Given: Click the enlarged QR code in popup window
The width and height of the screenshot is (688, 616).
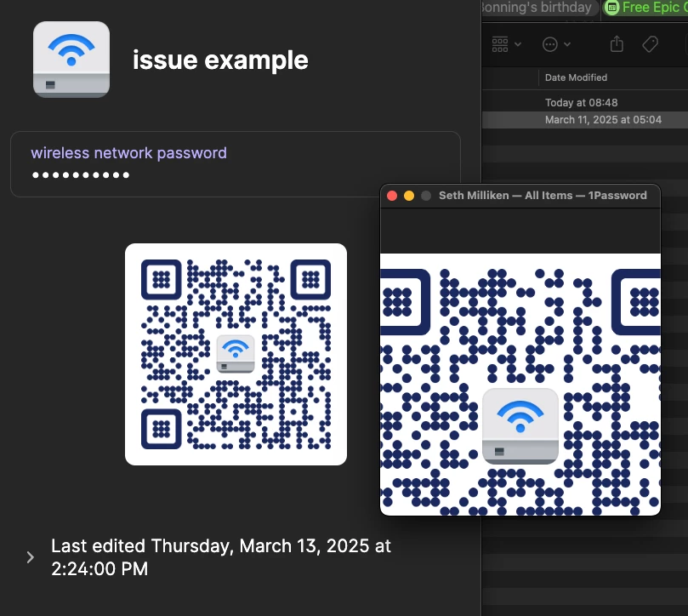Looking at the screenshot, I should click(x=520, y=385).
